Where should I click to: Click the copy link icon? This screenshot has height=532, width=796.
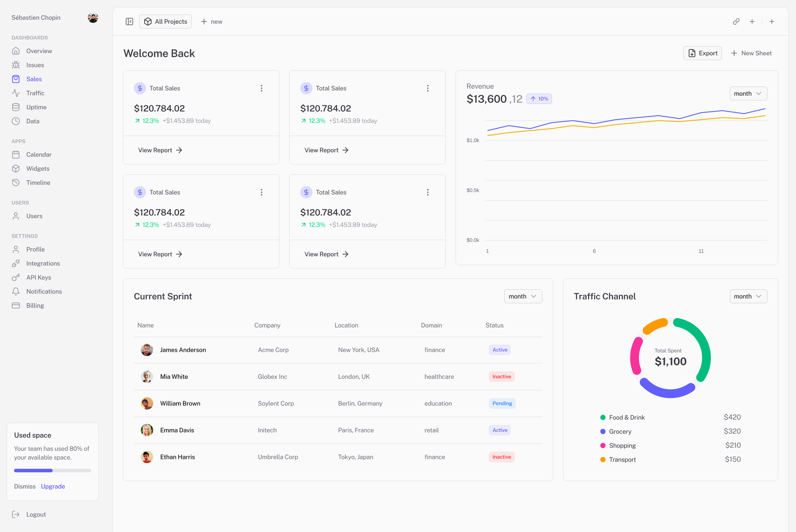coord(736,22)
